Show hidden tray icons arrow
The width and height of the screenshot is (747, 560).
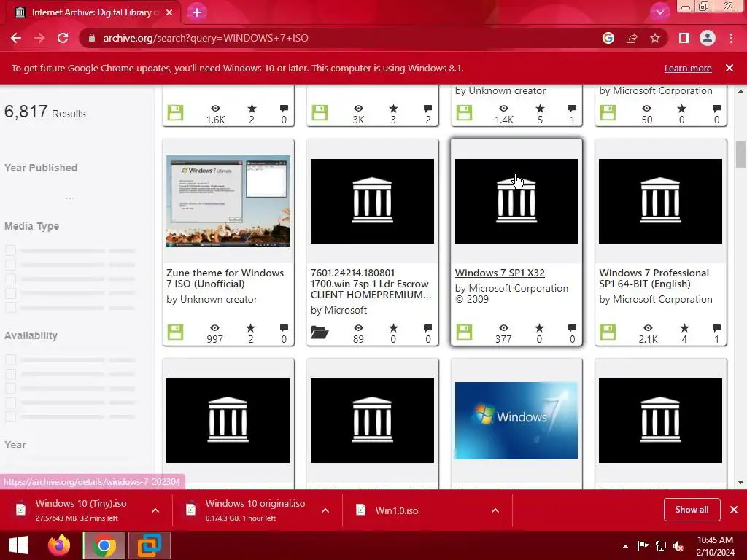[625, 546]
